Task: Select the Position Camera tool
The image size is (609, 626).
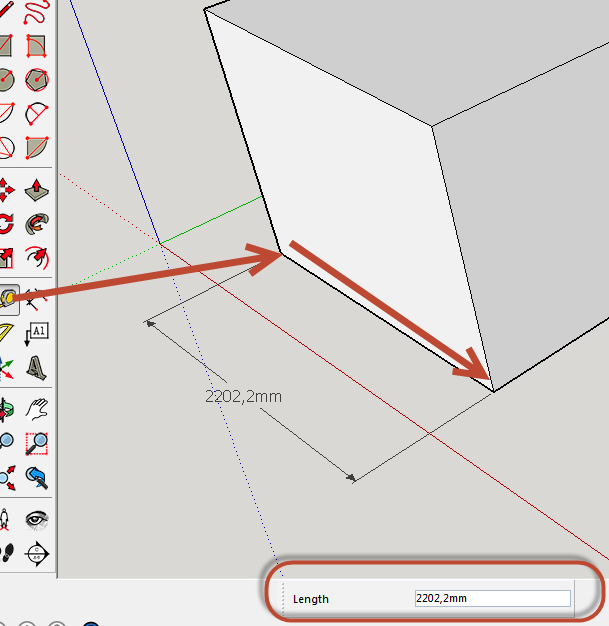Action: tap(5, 520)
